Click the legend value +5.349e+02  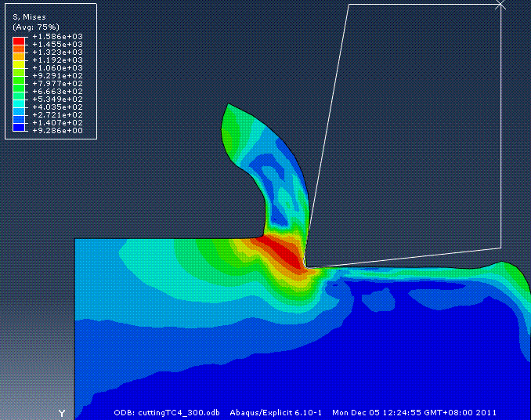pyautogui.click(x=58, y=100)
